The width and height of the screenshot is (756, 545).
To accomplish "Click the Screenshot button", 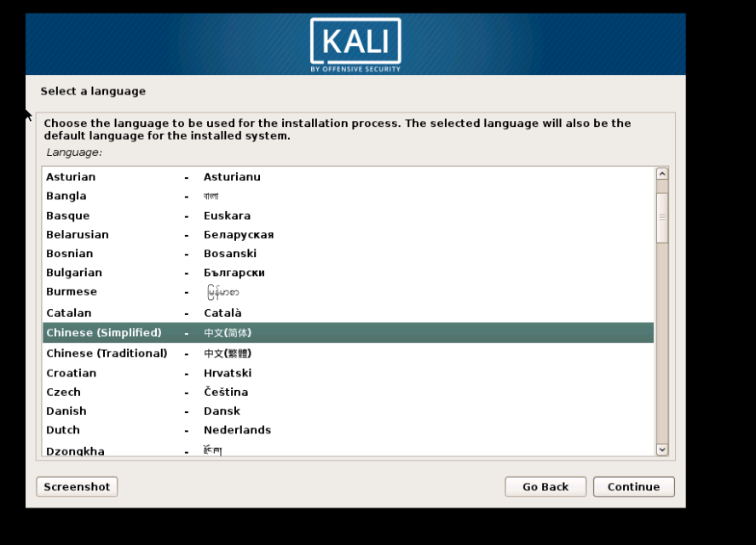I will click(x=78, y=487).
